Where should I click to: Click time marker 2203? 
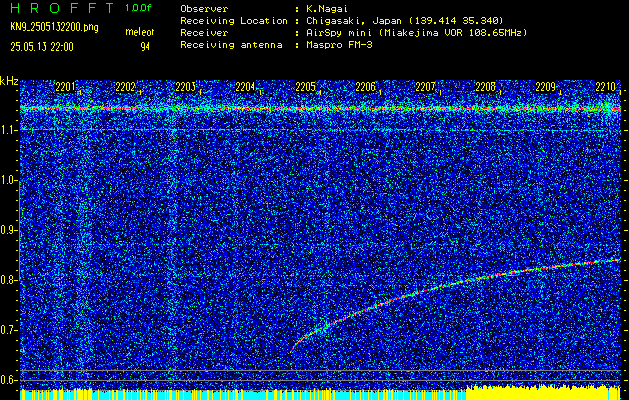click(x=185, y=87)
